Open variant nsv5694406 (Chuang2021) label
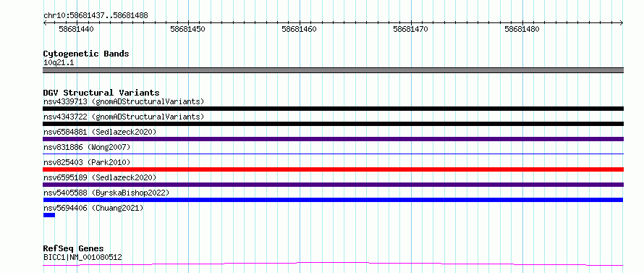Image resolution: width=644 pixels, height=273 pixels. pyautogui.click(x=93, y=208)
